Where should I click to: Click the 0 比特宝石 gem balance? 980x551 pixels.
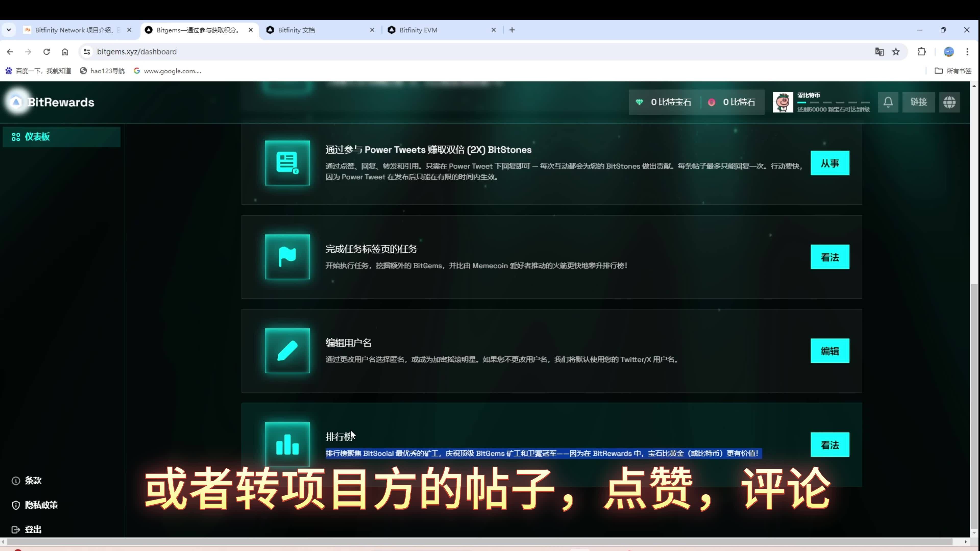point(664,102)
